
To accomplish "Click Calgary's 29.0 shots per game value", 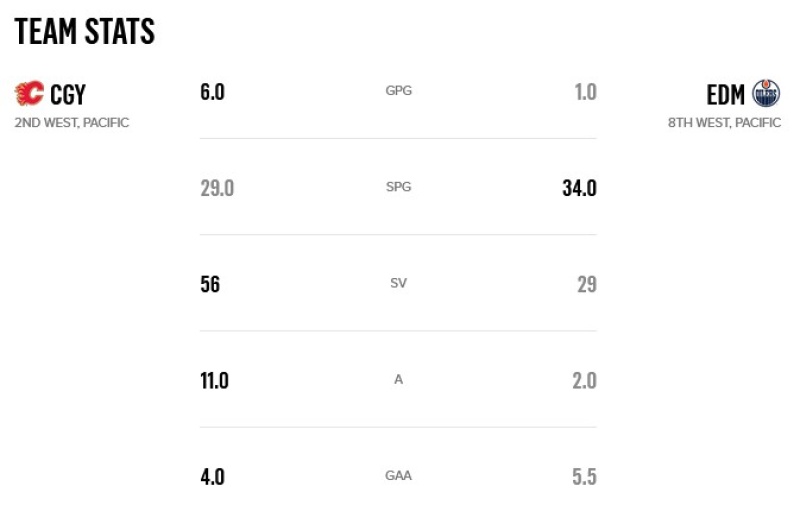I will (217, 188).
